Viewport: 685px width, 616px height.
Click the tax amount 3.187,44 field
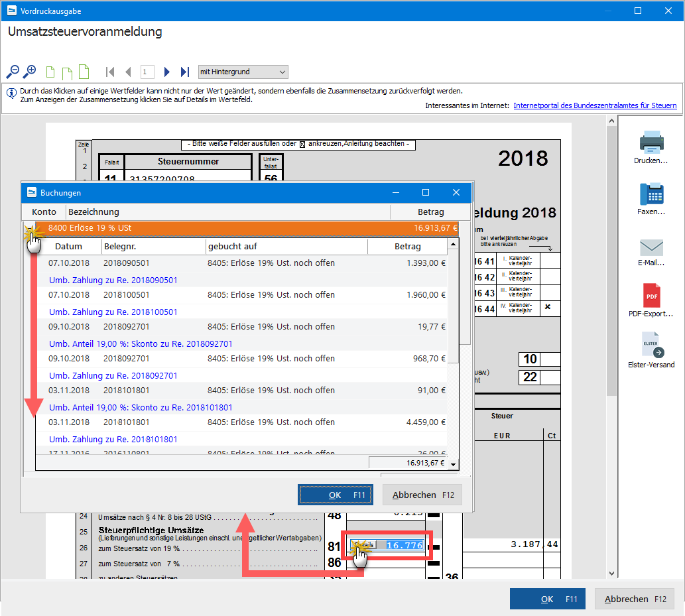511,545
